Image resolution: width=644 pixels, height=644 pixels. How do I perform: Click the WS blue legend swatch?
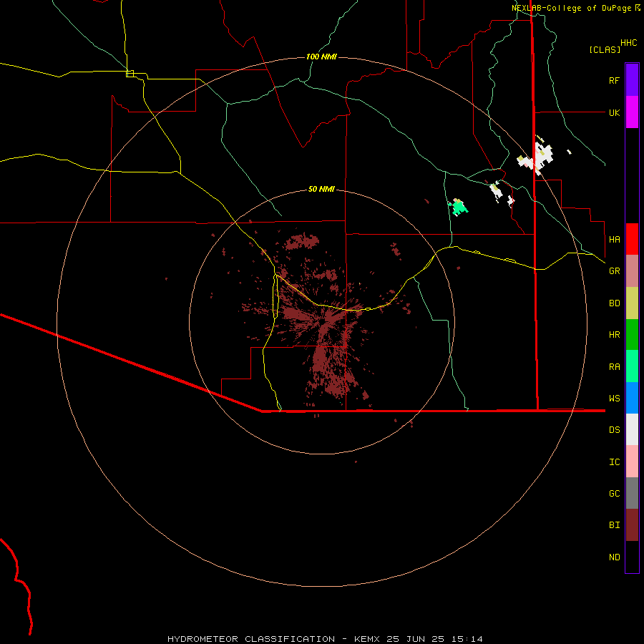[x=632, y=398]
